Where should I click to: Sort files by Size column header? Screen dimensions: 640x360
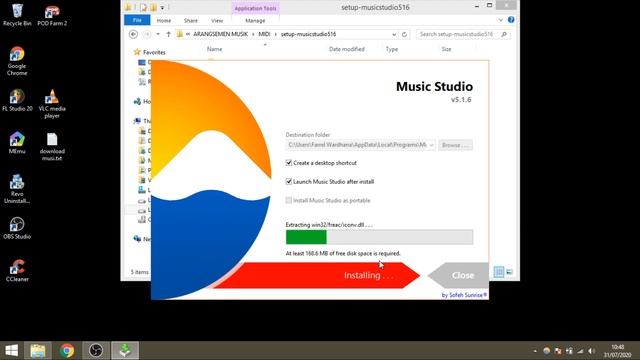coord(446,49)
